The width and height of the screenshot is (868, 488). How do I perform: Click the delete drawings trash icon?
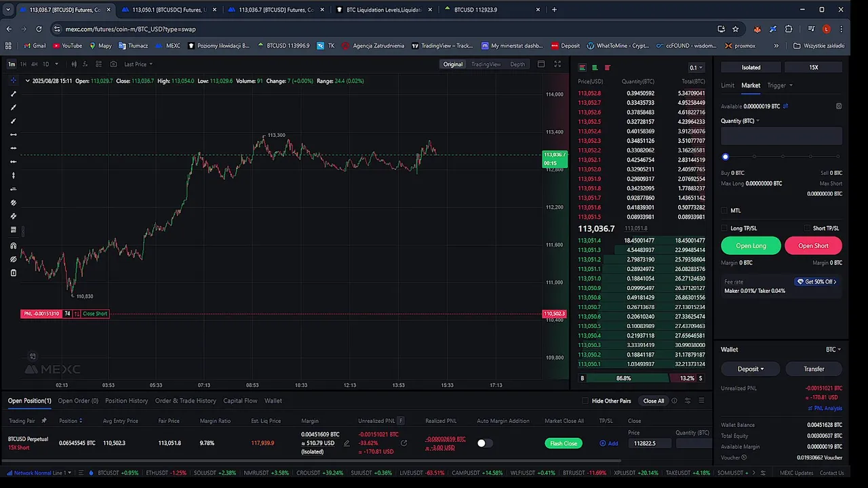pos(13,272)
